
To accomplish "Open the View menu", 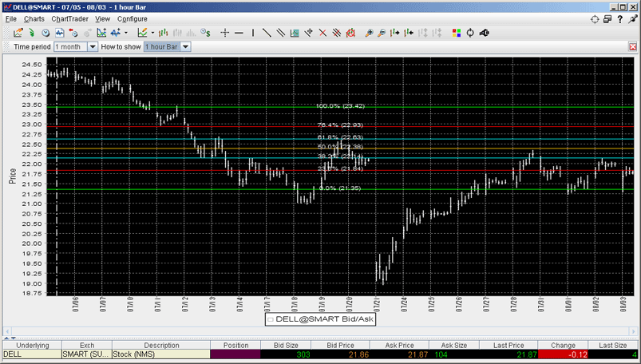I will pyautogui.click(x=103, y=19).
